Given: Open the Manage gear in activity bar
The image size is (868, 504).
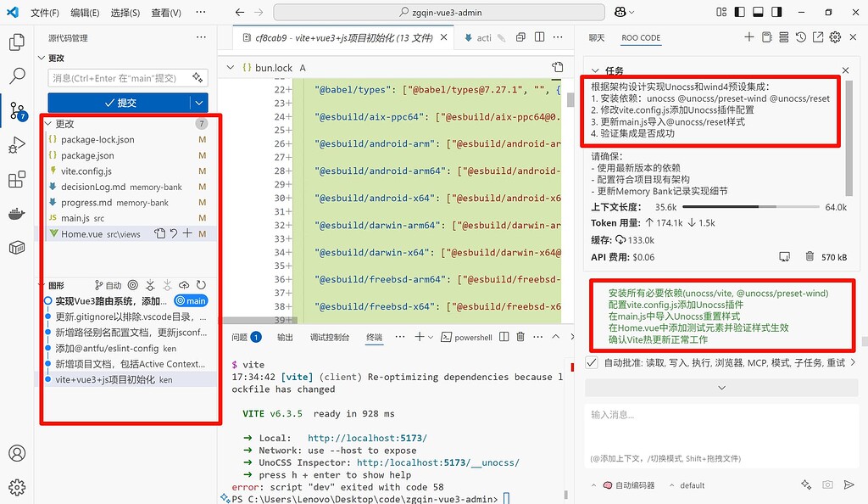Looking at the screenshot, I should click(x=17, y=487).
